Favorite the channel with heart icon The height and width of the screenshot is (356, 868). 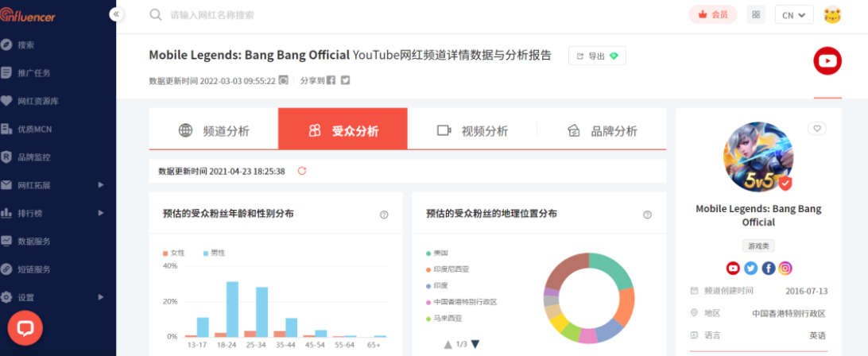(x=817, y=129)
